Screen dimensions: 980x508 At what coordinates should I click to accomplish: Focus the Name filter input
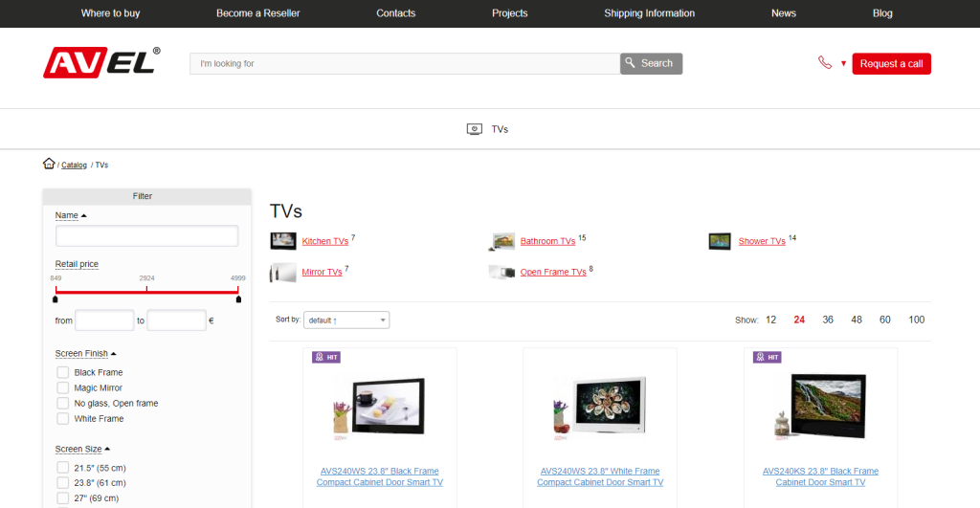pyautogui.click(x=146, y=235)
